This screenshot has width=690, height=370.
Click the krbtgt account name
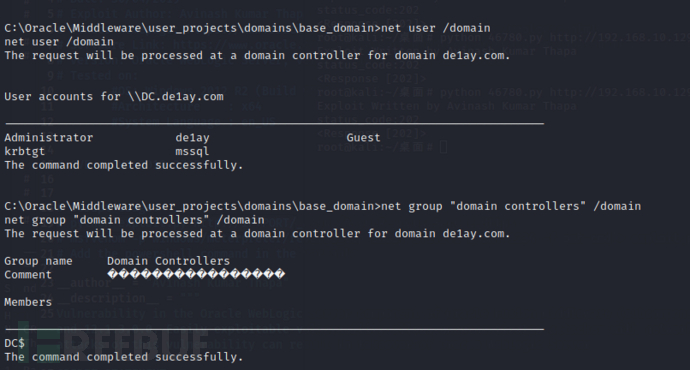click(25, 151)
